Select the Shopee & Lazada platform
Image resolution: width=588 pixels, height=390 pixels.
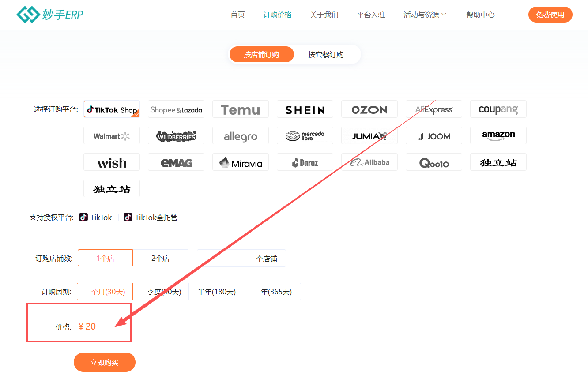176,109
